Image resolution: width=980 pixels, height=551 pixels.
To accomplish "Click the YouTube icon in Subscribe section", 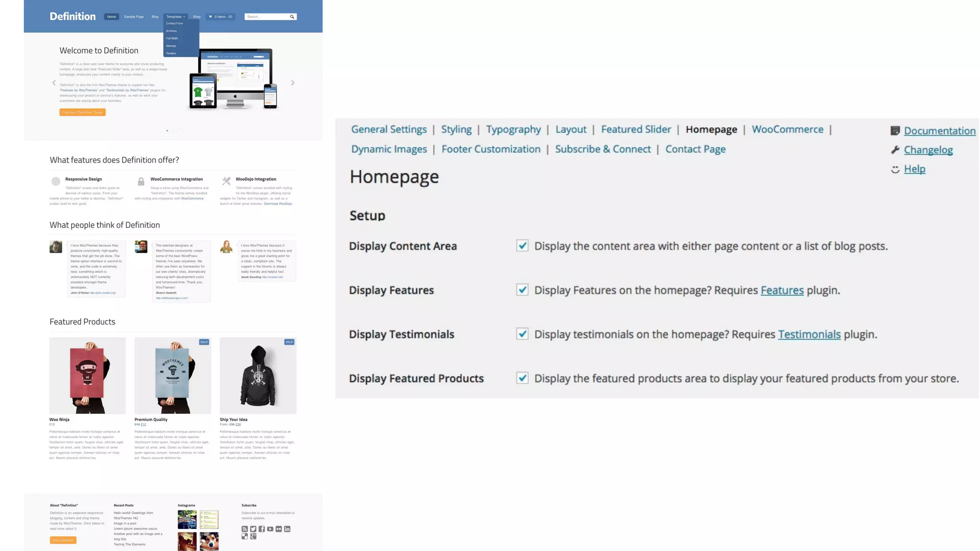I will tap(270, 529).
